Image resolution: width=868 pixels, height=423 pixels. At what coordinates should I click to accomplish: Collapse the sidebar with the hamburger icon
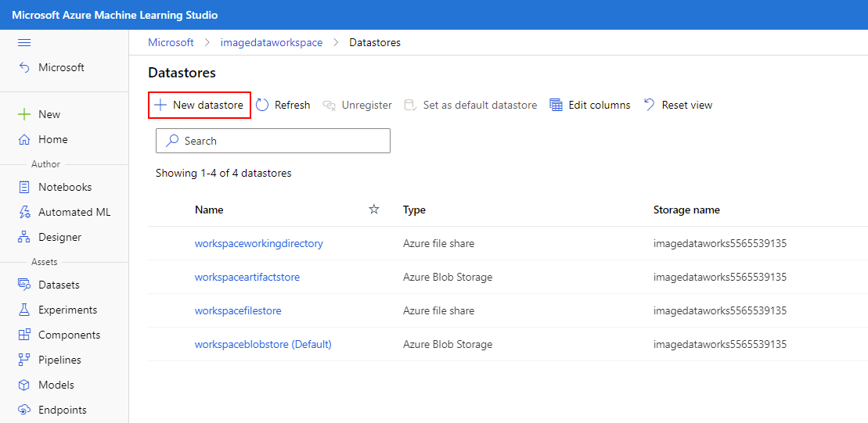(24, 43)
